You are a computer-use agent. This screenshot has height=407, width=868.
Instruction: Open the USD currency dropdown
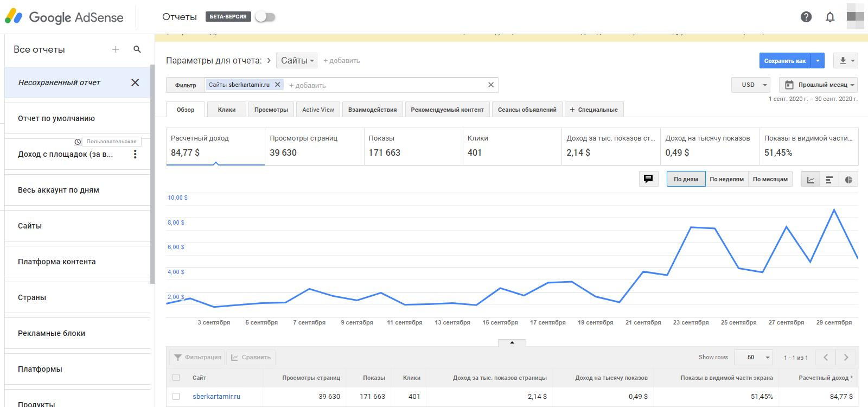click(751, 85)
